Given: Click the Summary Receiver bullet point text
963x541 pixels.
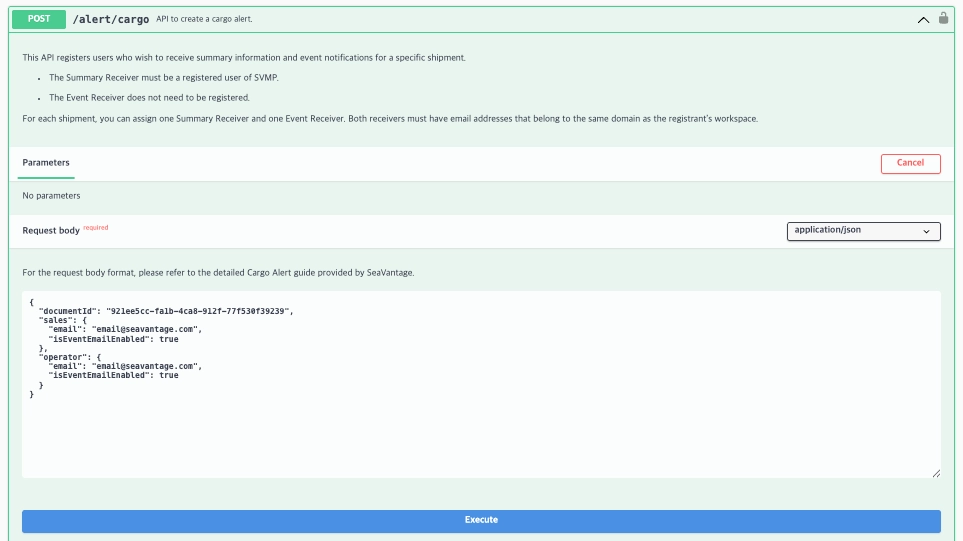Looking at the screenshot, I should (163, 77).
